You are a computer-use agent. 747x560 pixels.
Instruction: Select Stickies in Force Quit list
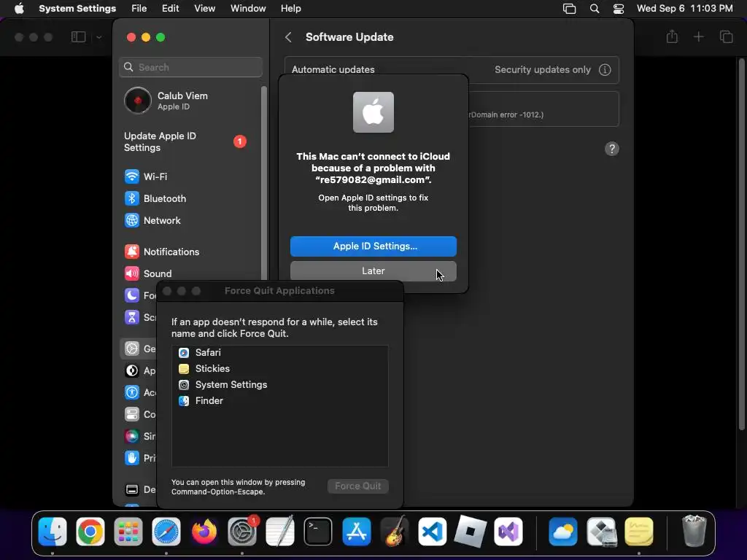click(279, 369)
